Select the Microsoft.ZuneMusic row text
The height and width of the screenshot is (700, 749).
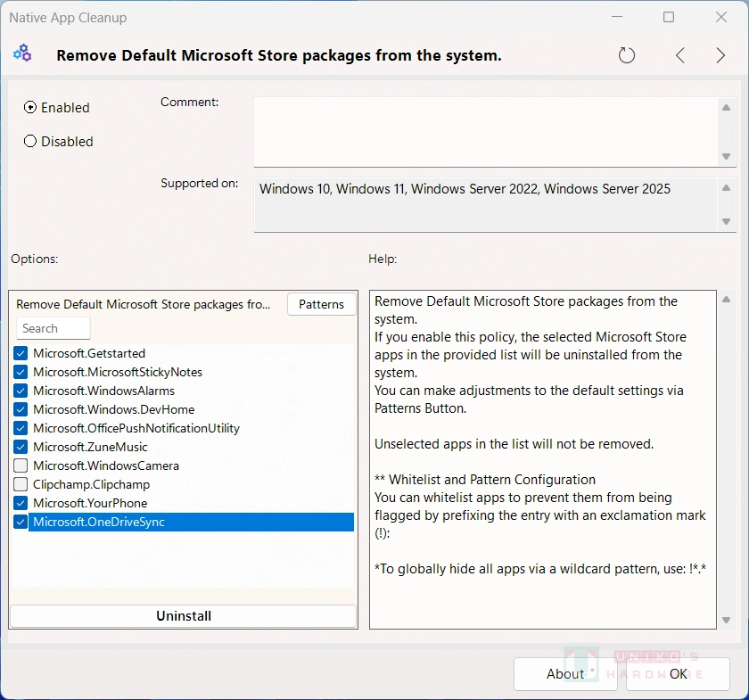(90, 448)
